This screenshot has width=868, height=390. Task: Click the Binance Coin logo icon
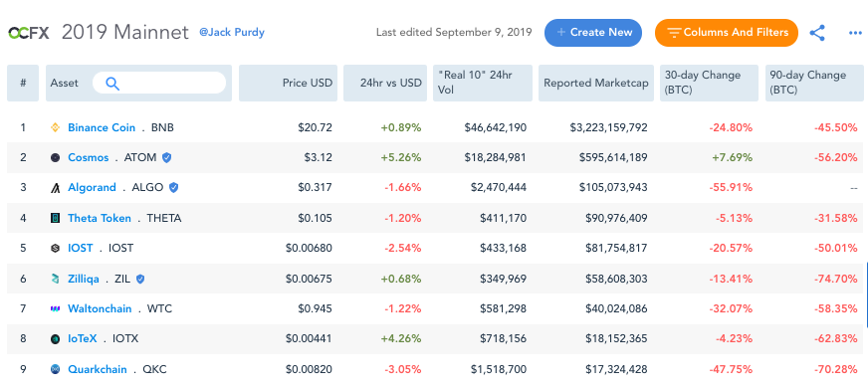(x=55, y=127)
